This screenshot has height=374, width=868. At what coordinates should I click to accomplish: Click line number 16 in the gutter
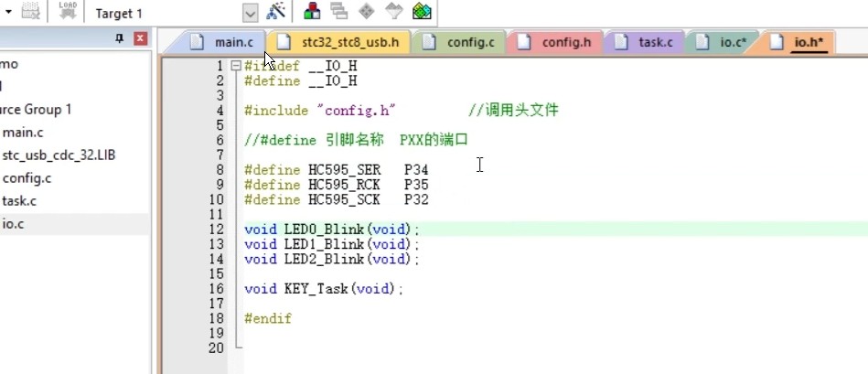217,289
